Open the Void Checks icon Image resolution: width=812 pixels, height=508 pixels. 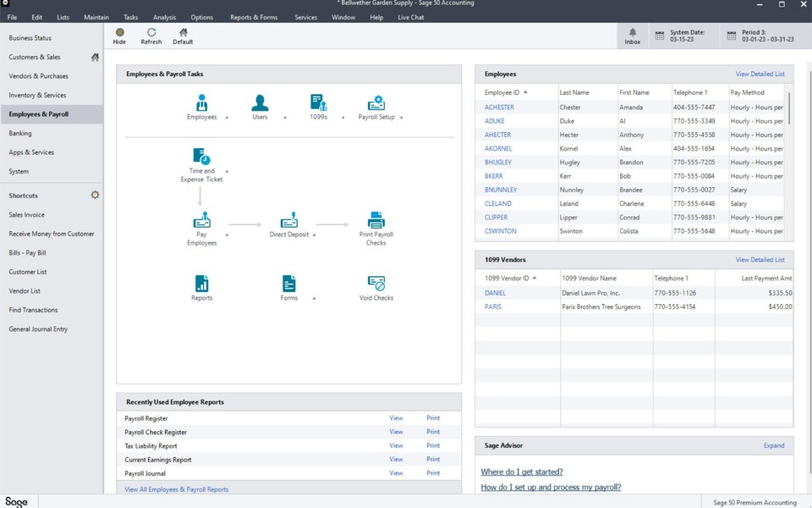click(x=376, y=284)
